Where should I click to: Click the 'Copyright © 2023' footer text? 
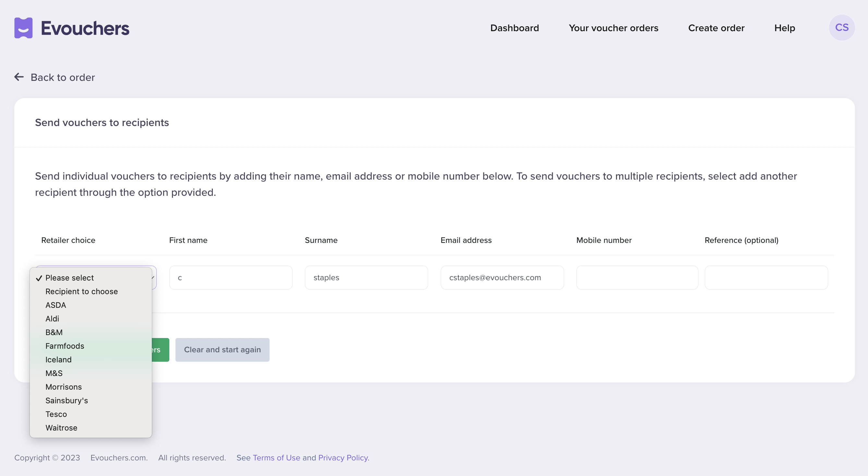(47, 458)
